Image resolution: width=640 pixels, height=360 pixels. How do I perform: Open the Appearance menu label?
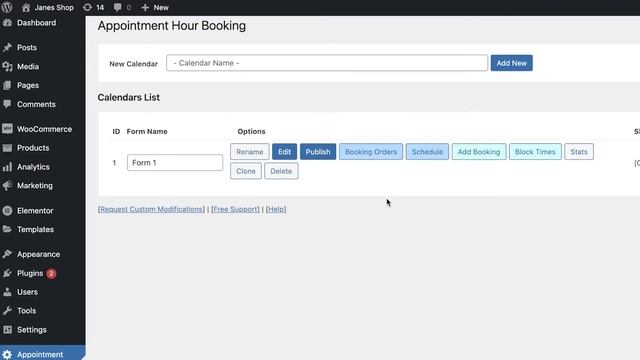[x=38, y=254]
